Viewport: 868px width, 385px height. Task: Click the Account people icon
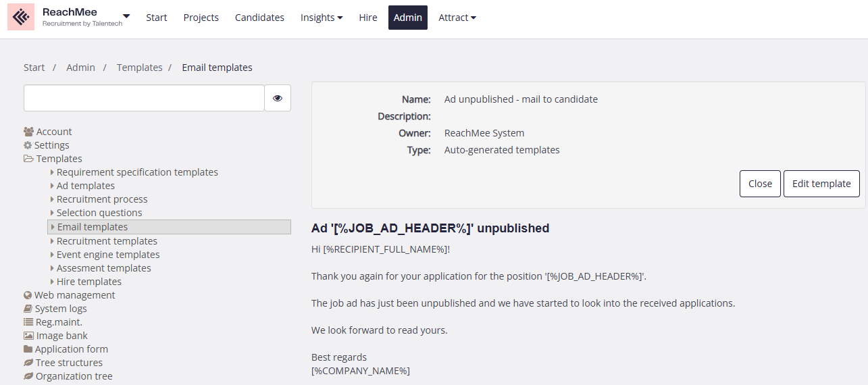coord(28,132)
